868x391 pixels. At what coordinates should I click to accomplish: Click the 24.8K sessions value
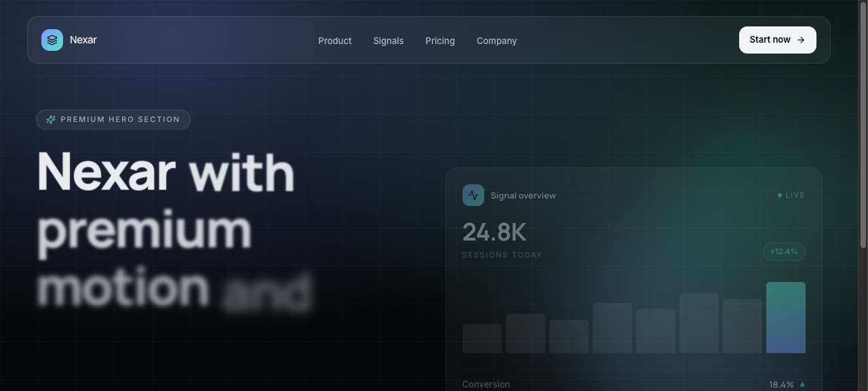click(494, 232)
